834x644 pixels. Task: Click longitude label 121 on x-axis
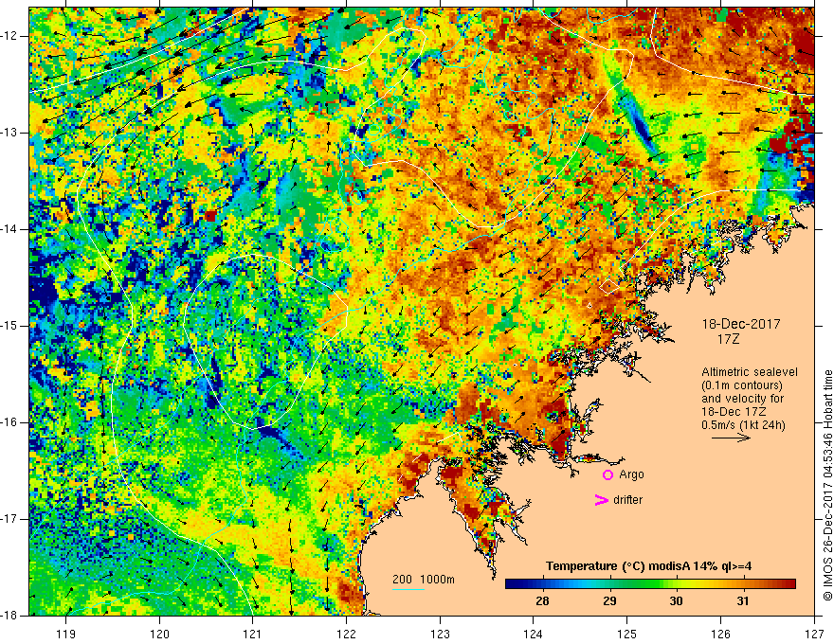click(x=253, y=634)
